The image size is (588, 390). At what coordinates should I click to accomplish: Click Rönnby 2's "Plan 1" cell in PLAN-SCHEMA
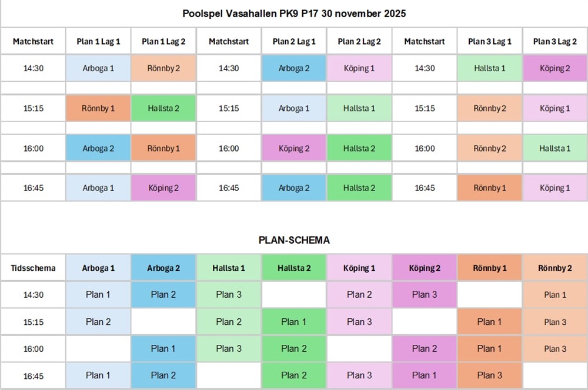(x=555, y=295)
